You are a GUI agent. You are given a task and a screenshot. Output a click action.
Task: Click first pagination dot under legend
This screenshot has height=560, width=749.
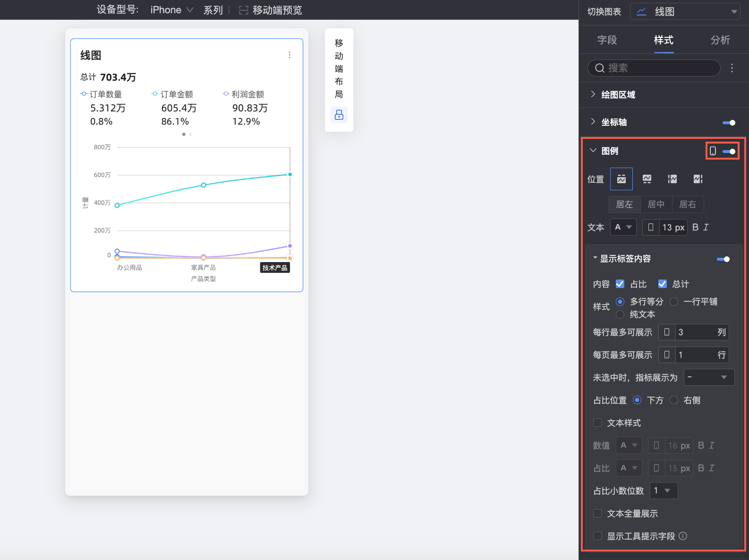(x=184, y=134)
